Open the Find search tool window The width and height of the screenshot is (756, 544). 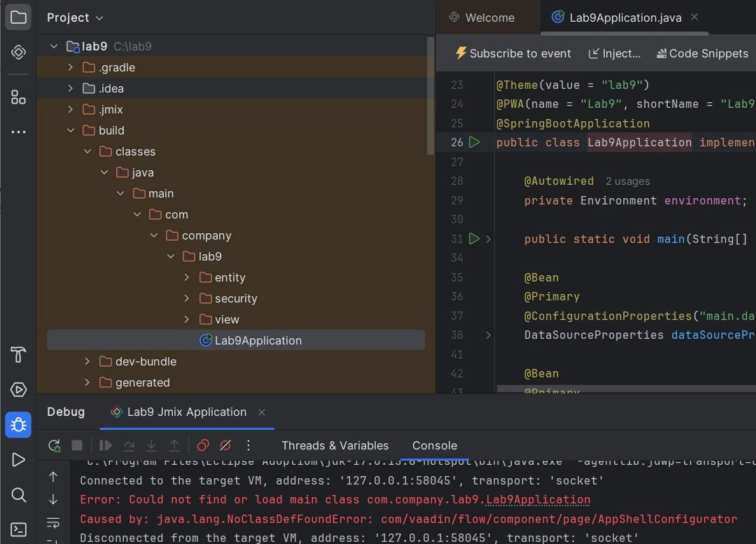coord(18,495)
